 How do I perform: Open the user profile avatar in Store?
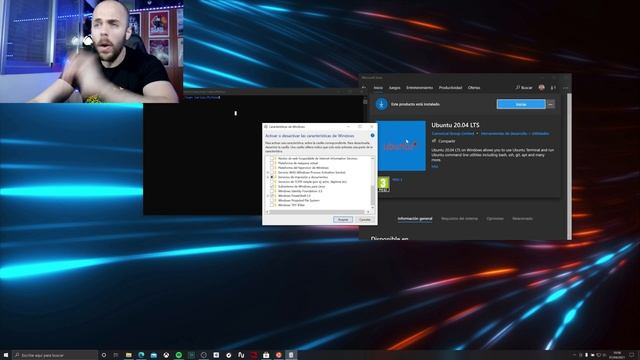click(x=542, y=87)
